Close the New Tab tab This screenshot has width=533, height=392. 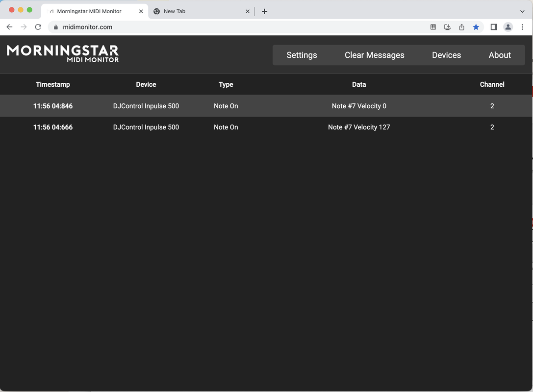tap(248, 11)
